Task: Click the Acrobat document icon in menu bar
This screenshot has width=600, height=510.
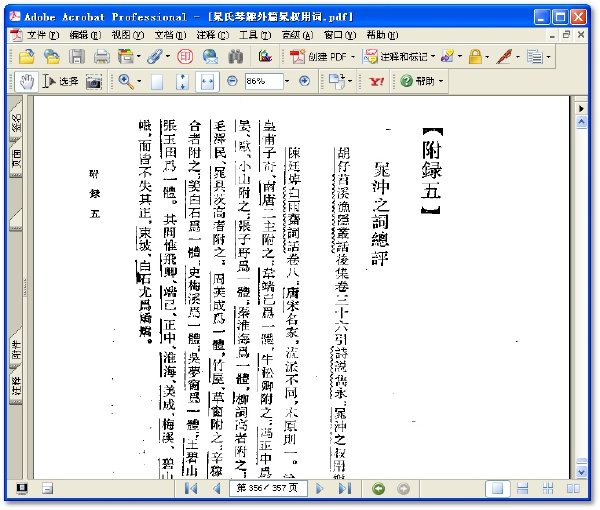Action: pos(16,35)
